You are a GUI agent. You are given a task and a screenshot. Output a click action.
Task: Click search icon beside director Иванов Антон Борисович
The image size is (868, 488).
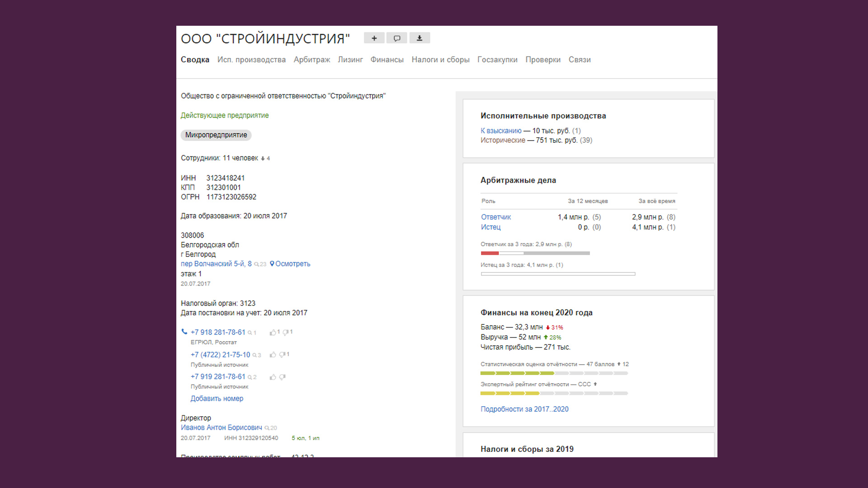267,428
